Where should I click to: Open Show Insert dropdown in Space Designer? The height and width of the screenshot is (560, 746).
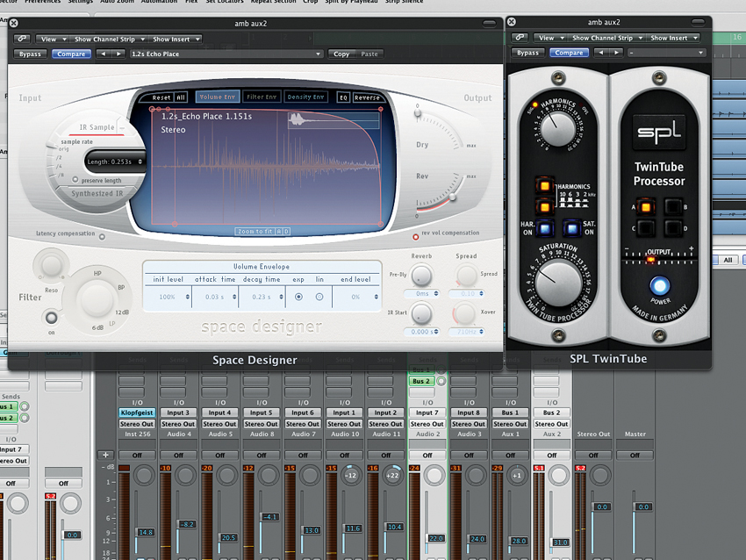click(x=175, y=39)
